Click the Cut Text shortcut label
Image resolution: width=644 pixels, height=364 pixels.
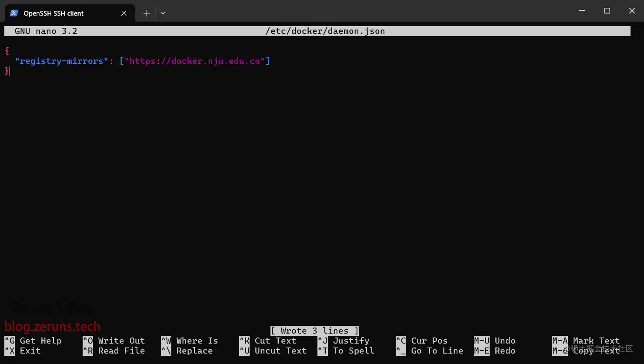pyautogui.click(x=274, y=341)
